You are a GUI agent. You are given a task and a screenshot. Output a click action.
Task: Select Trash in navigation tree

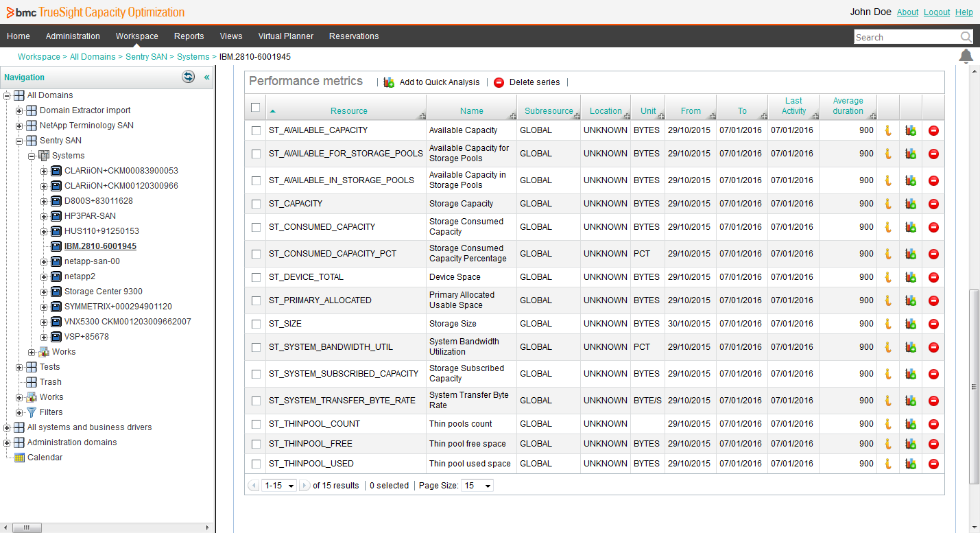tap(51, 382)
